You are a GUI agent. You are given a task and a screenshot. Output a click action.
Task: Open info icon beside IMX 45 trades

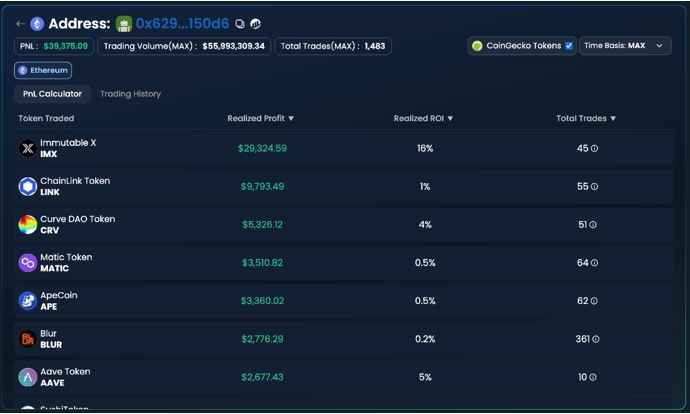594,148
